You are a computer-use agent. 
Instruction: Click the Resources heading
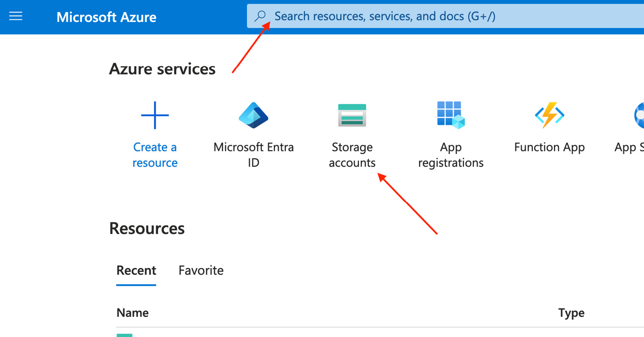click(x=147, y=229)
